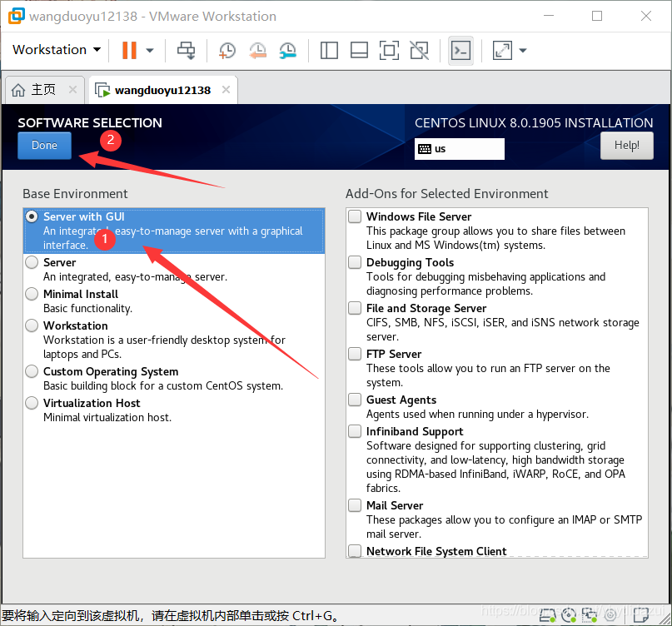Click the sound card status icon
Screen dimensions: 672x626
pyautogui.click(x=610, y=616)
